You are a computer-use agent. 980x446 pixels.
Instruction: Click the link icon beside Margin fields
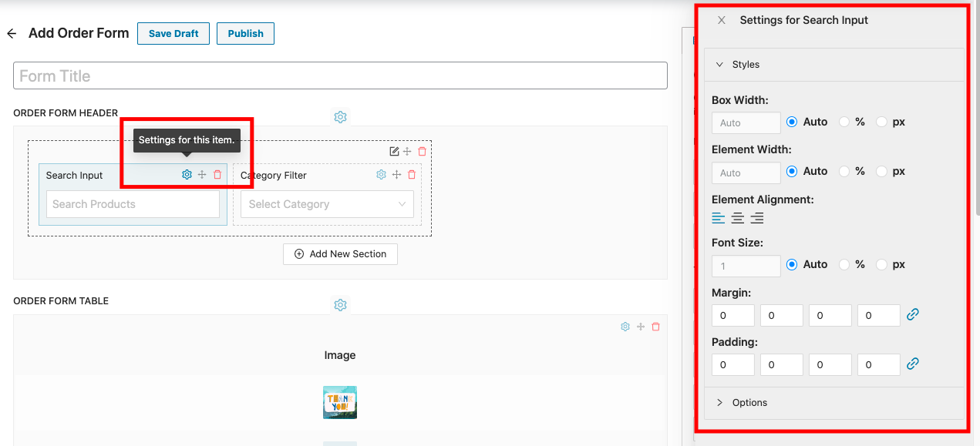tap(913, 314)
